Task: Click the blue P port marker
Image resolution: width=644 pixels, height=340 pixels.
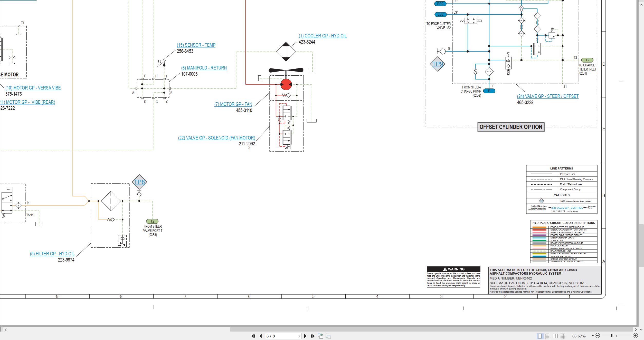Action: coord(489,91)
